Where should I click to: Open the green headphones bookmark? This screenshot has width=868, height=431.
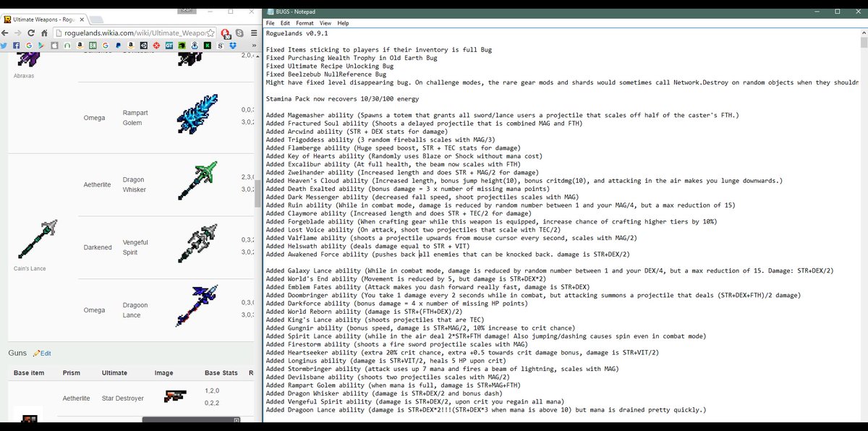(67, 46)
